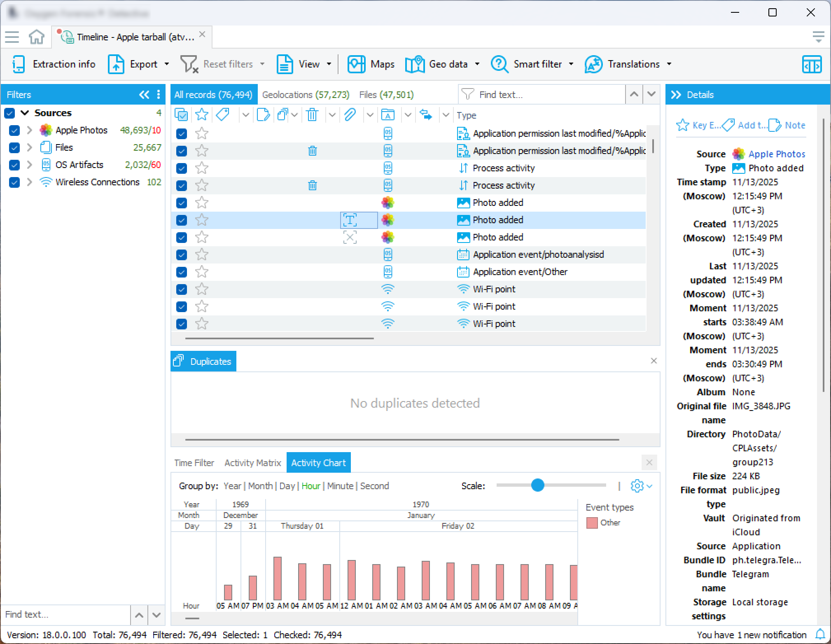The image size is (831, 644).
Task: Click the notification bell icon
Action: click(x=820, y=634)
